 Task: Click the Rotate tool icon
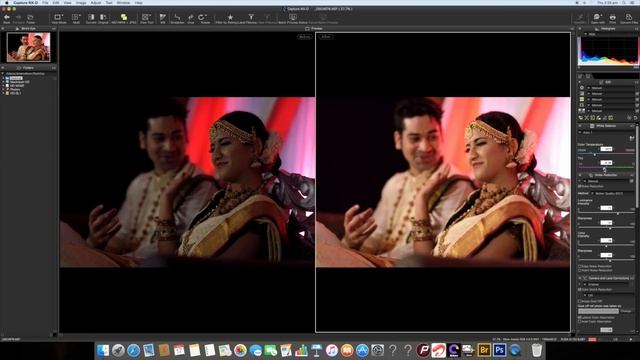[203, 17]
